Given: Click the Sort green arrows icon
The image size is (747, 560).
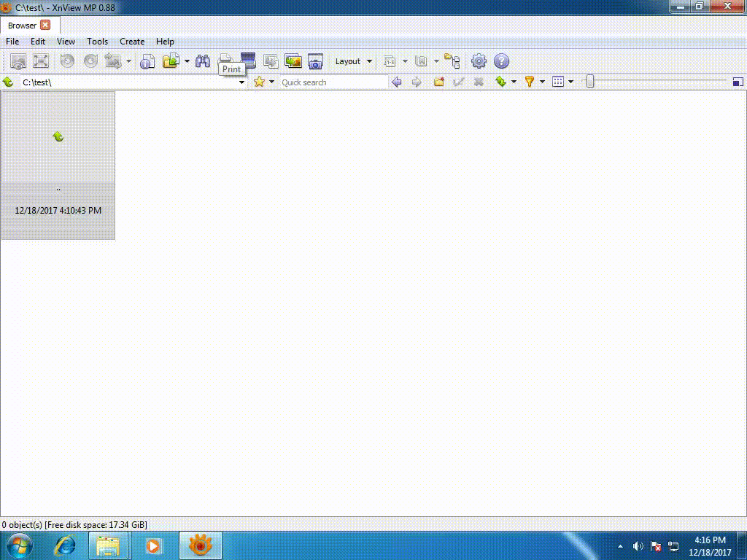Looking at the screenshot, I should [500, 82].
